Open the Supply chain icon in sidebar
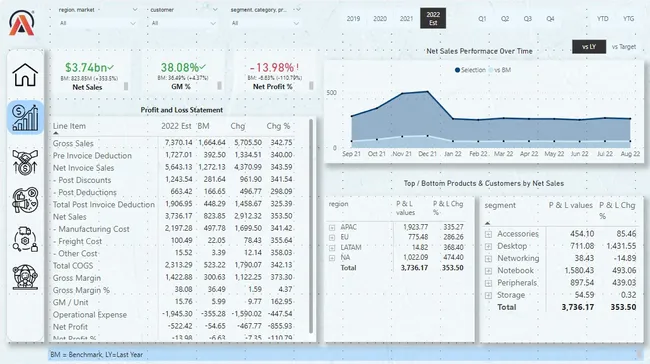The image size is (650, 364). [25, 239]
